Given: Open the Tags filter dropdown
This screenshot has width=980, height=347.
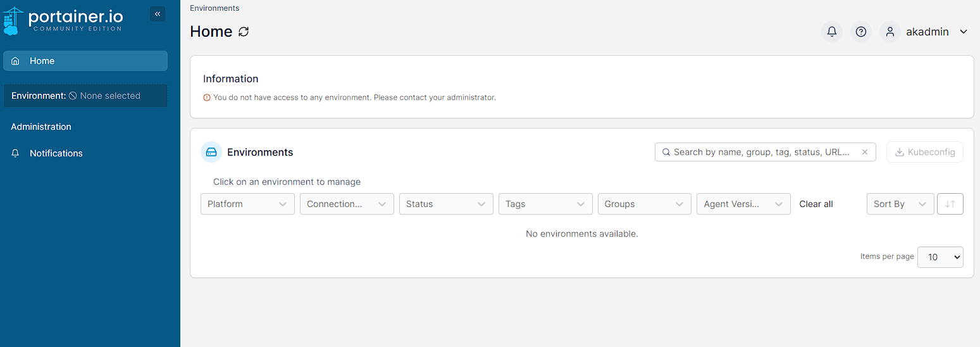Looking at the screenshot, I should [545, 204].
